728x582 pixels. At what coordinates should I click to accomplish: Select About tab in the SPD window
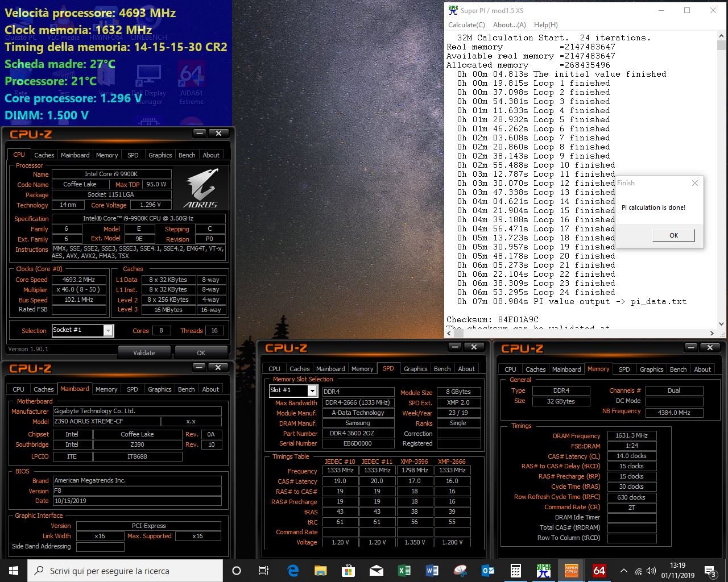click(x=466, y=369)
